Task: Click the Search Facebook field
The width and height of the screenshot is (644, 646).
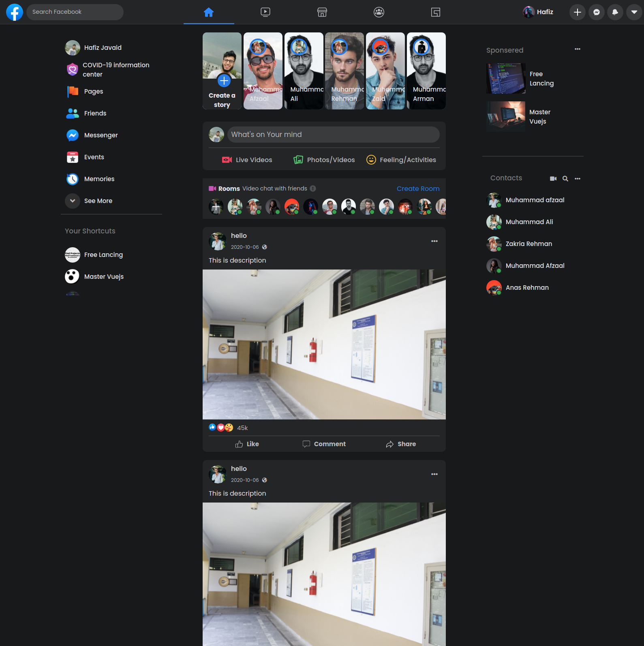Action: point(75,12)
